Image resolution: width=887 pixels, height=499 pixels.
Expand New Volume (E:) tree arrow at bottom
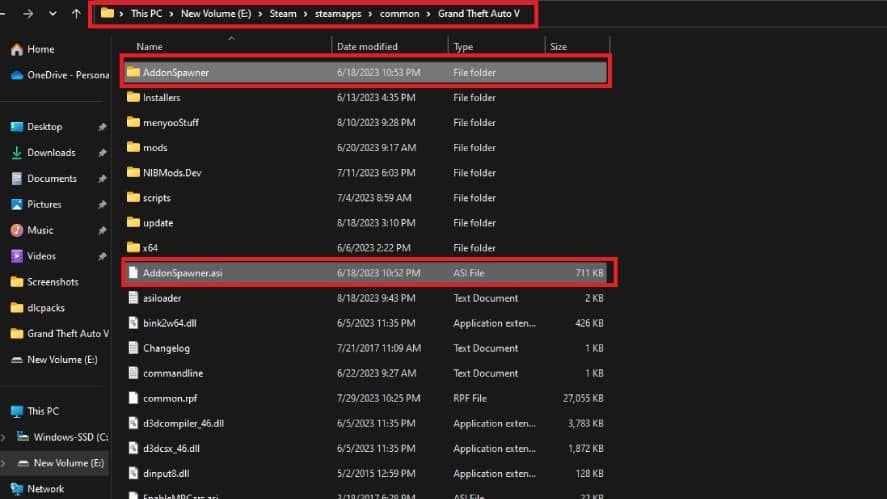pos(5,463)
